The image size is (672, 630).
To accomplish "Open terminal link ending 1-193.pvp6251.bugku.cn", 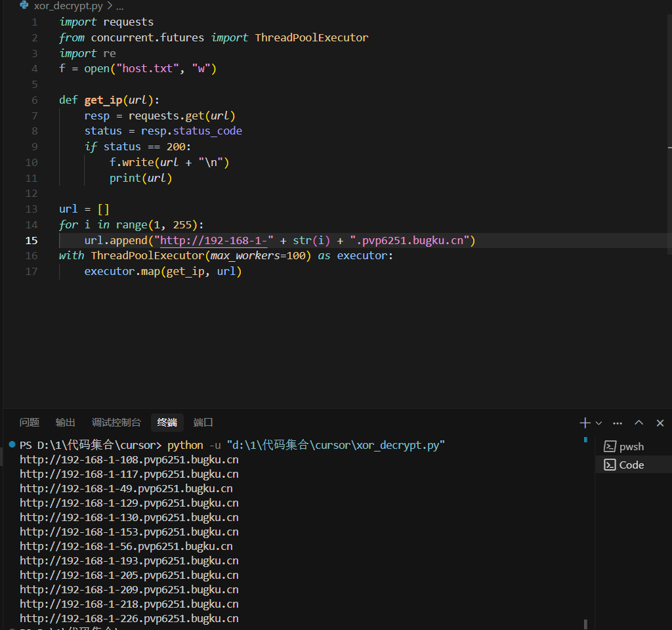I will 129,560.
